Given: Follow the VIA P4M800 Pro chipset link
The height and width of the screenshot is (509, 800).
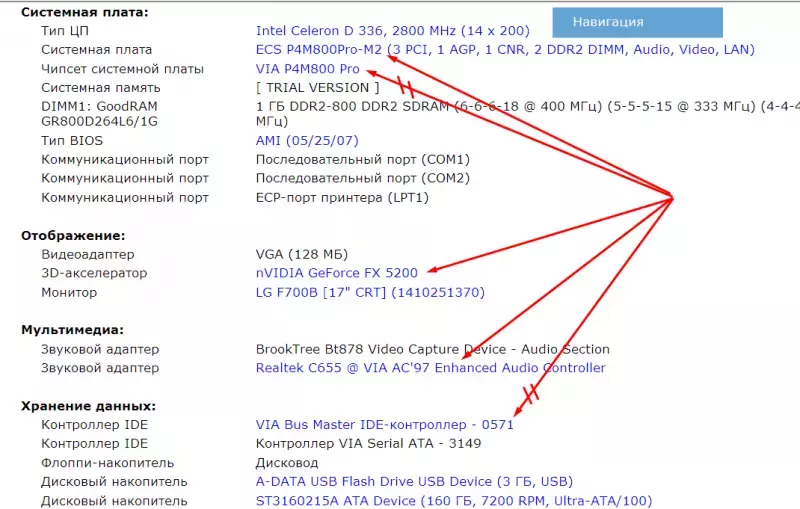Looking at the screenshot, I should coord(308,69).
